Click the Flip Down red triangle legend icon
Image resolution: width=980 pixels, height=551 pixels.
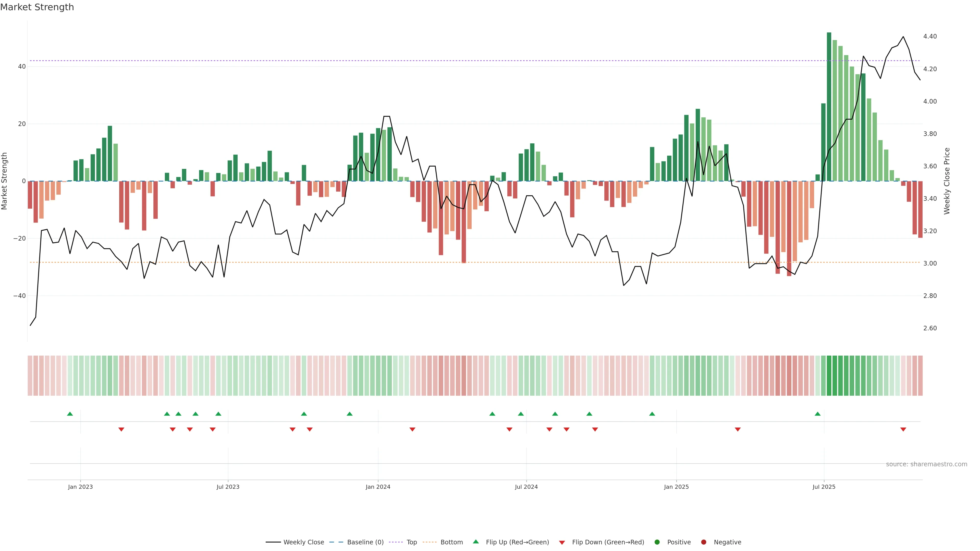562,543
